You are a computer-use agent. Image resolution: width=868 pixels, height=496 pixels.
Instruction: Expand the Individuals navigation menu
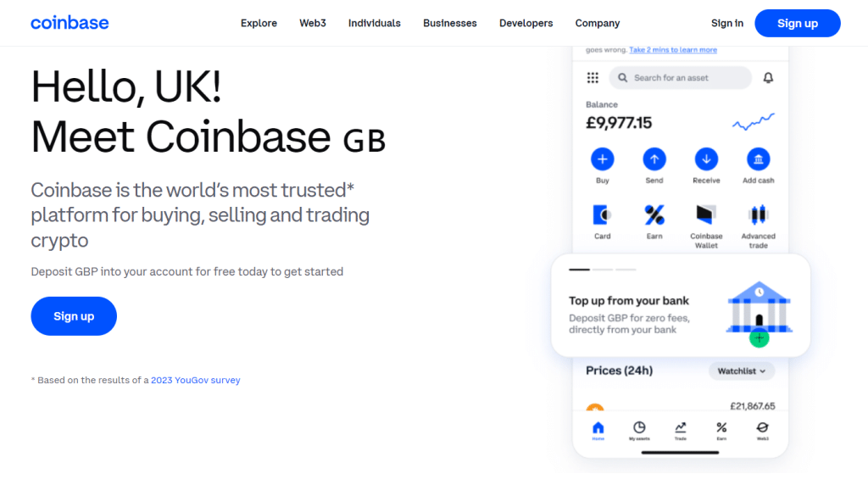(374, 23)
